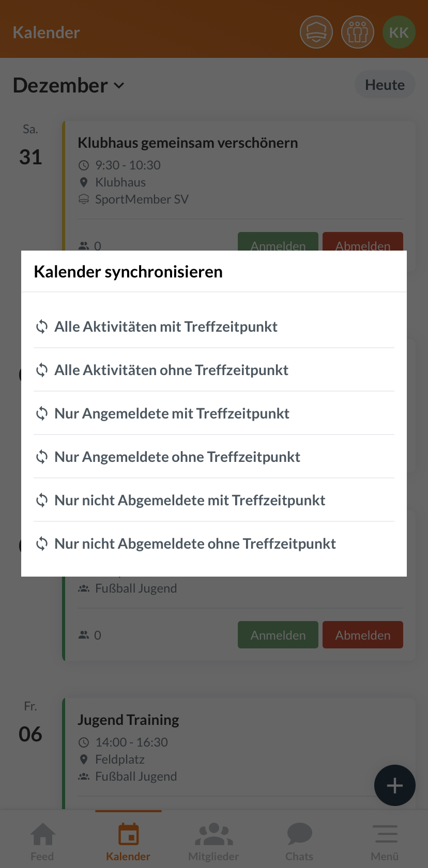Image resolution: width=428 pixels, height=868 pixels.
Task: Select Alle Aktivitäten mit Treffzeitpunkt sync option
Action: pos(166,327)
